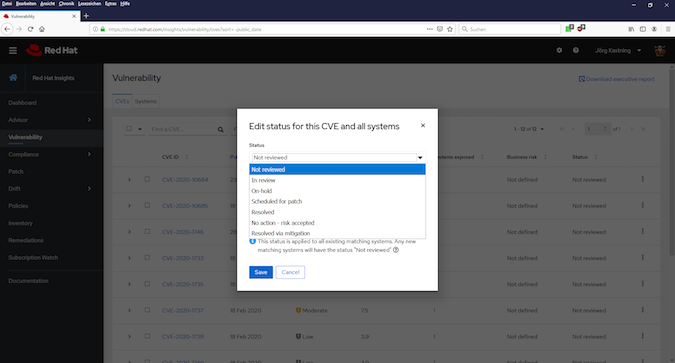Open the CVE-2020-1739 link

183,336
